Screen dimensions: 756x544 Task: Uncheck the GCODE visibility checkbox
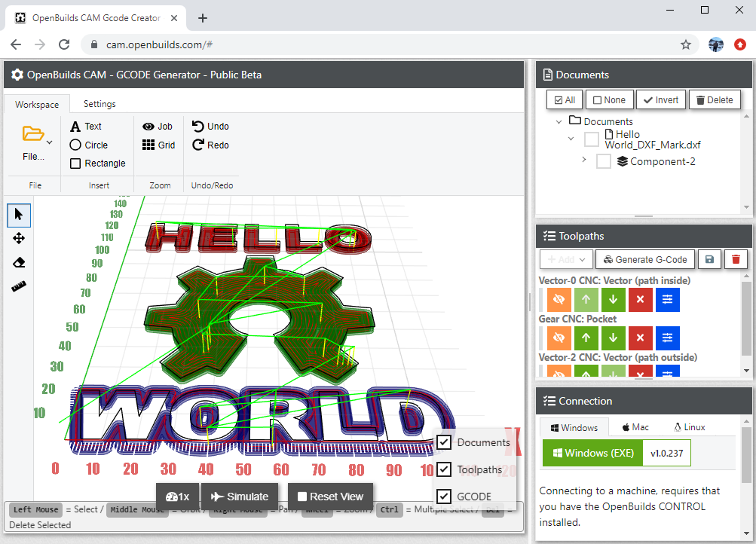click(x=444, y=497)
